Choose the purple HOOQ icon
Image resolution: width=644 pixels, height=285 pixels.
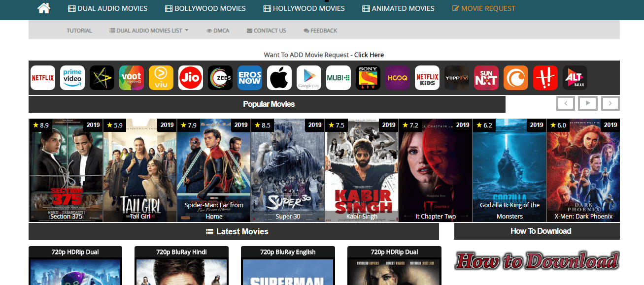[x=398, y=78]
